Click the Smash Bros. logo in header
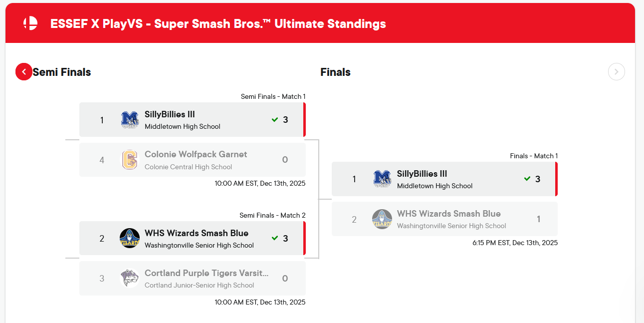This screenshot has width=644, height=323. click(x=30, y=23)
